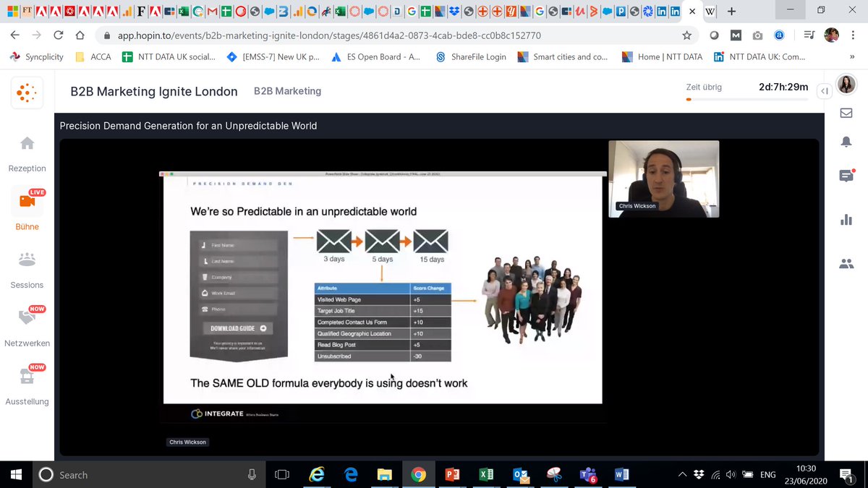This screenshot has width=868, height=488.
Task: Collapse the right side panel toggle
Action: (x=824, y=91)
